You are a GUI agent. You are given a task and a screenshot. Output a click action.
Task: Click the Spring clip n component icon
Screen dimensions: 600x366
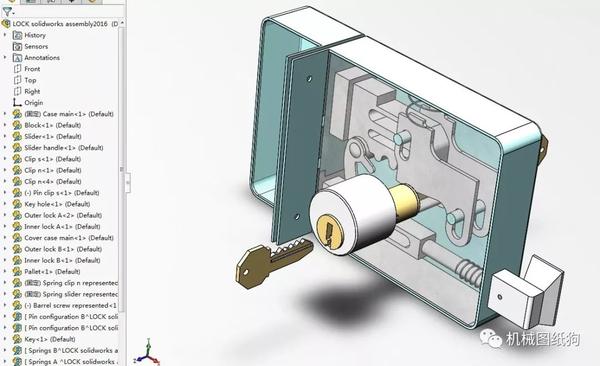coord(17,283)
